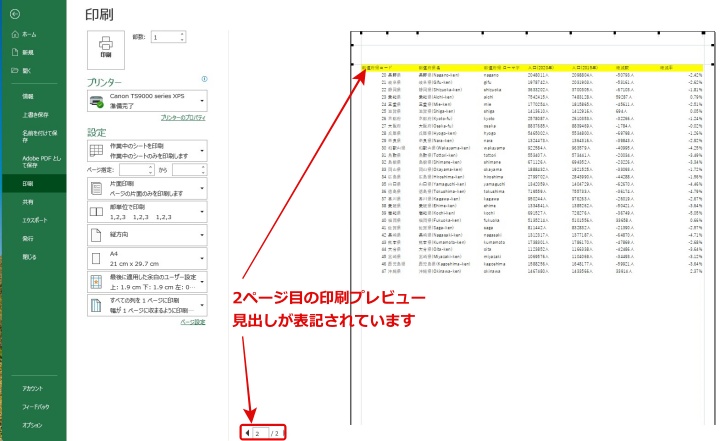Increase the start page spinner
The image size is (720, 441).
tap(151, 167)
